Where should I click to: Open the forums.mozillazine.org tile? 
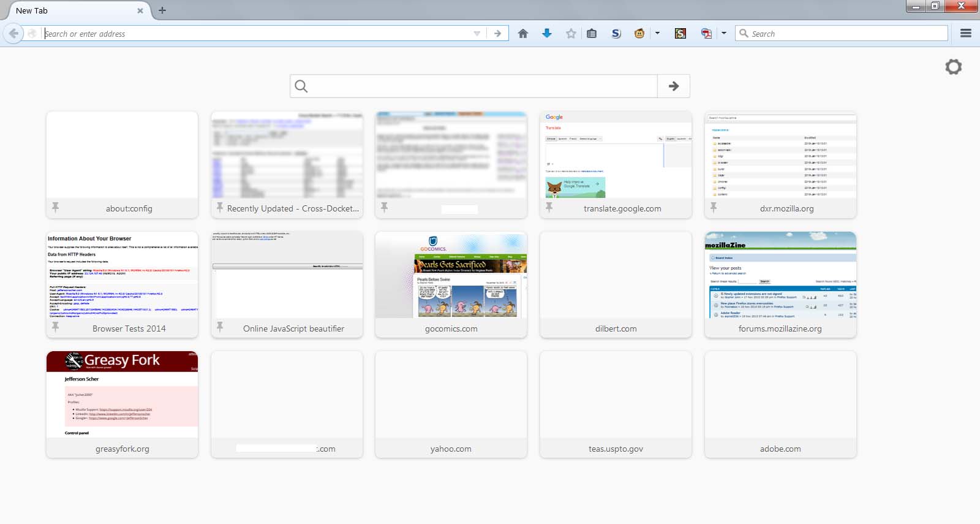(780, 285)
